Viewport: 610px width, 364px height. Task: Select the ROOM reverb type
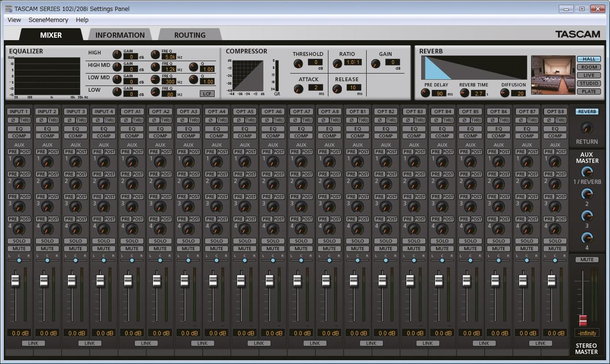588,68
